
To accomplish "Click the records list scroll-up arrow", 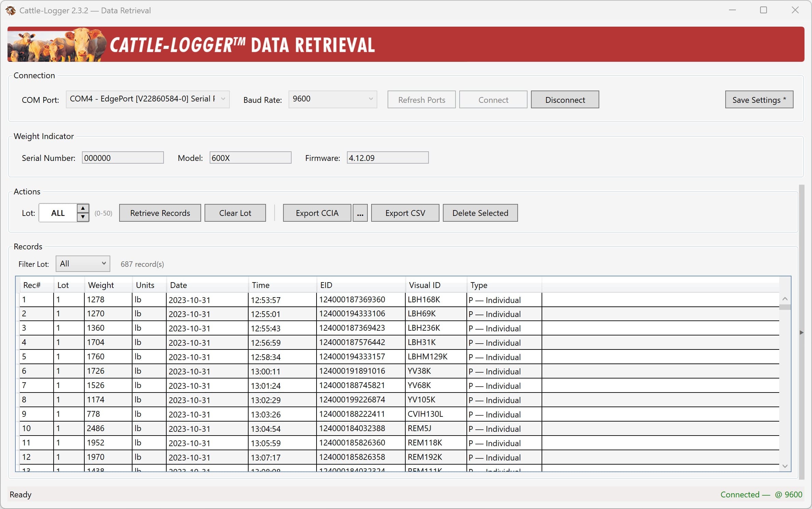I will [x=785, y=299].
